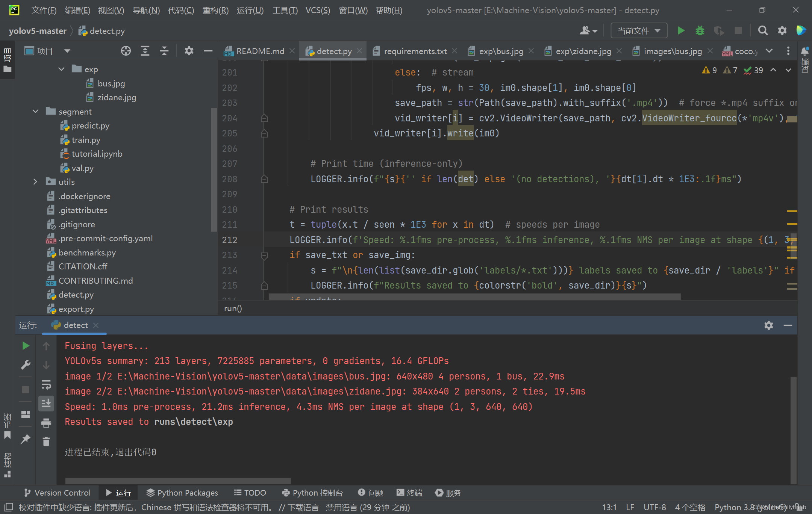Screen dimensions: 812x514
Task: Open run configuration wrench icon
Action: [x=26, y=365]
